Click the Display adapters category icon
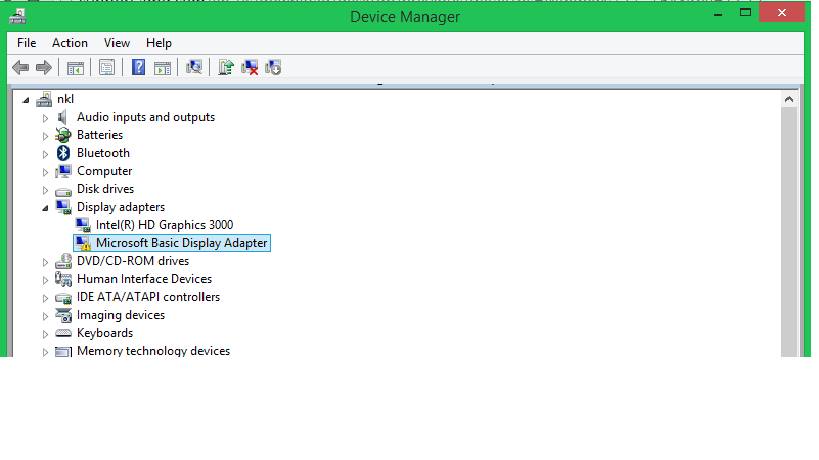 tap(63, 207)
